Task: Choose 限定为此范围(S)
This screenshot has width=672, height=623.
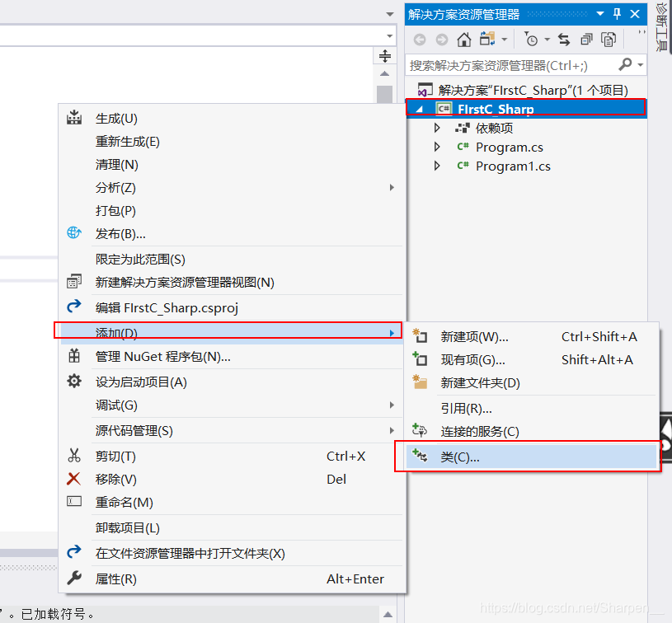Action: pos(232,260)
